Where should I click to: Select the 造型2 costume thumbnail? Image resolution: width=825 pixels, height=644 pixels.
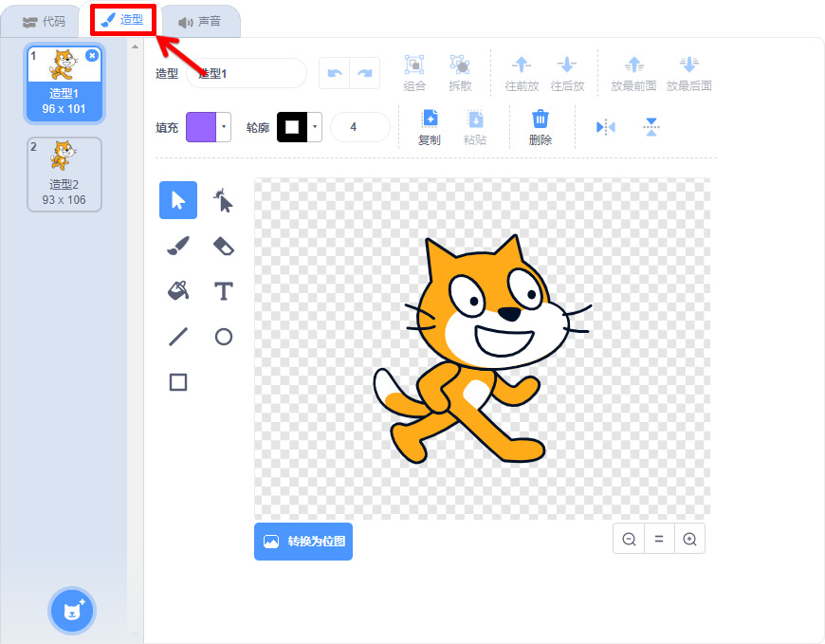(x=64, y=175)
